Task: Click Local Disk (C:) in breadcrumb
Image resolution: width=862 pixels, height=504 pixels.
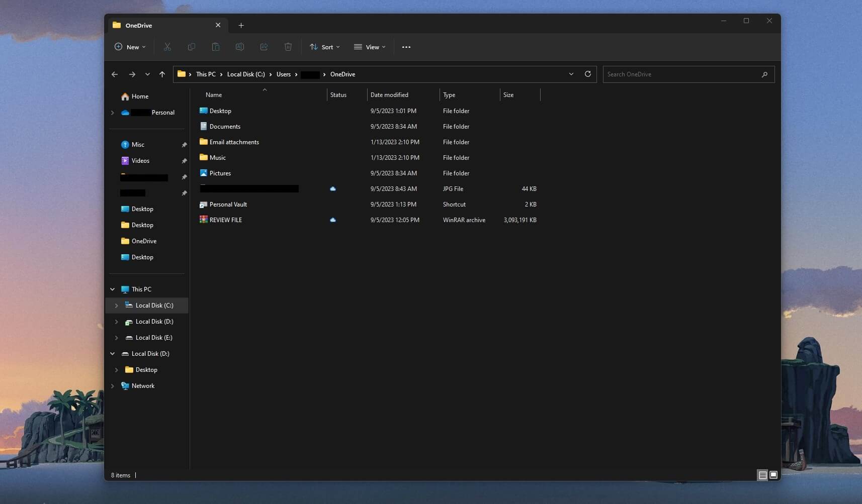Action: [x=246, y=74]
